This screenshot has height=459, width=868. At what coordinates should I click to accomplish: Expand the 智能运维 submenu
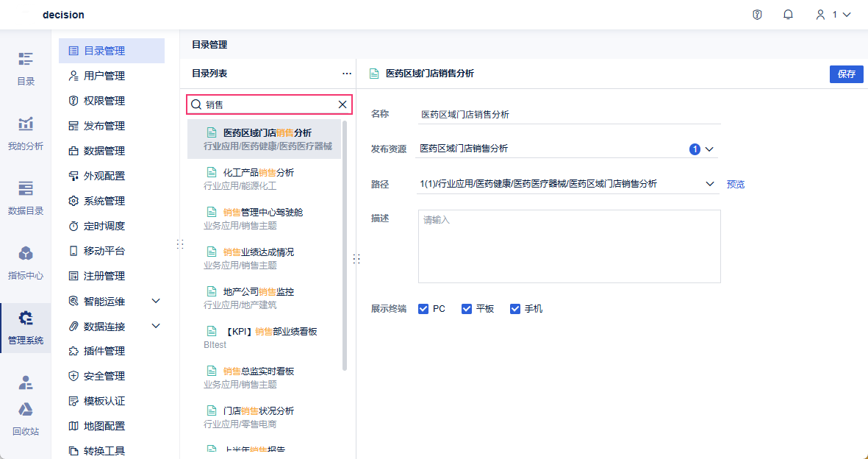pyautogui.click(x=156, y=301)
